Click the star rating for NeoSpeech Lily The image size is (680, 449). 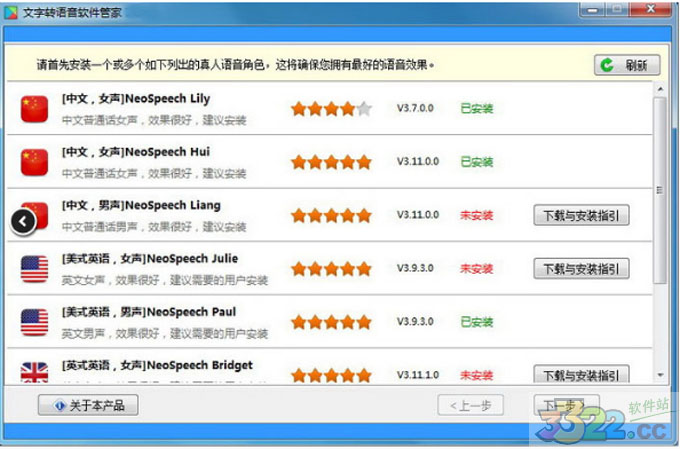click(331, 109)
